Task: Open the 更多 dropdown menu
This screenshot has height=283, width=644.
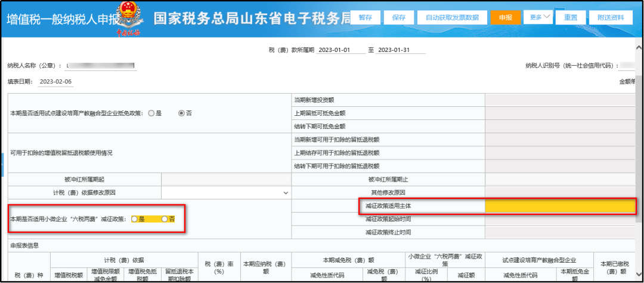Action: pos(538,17)
